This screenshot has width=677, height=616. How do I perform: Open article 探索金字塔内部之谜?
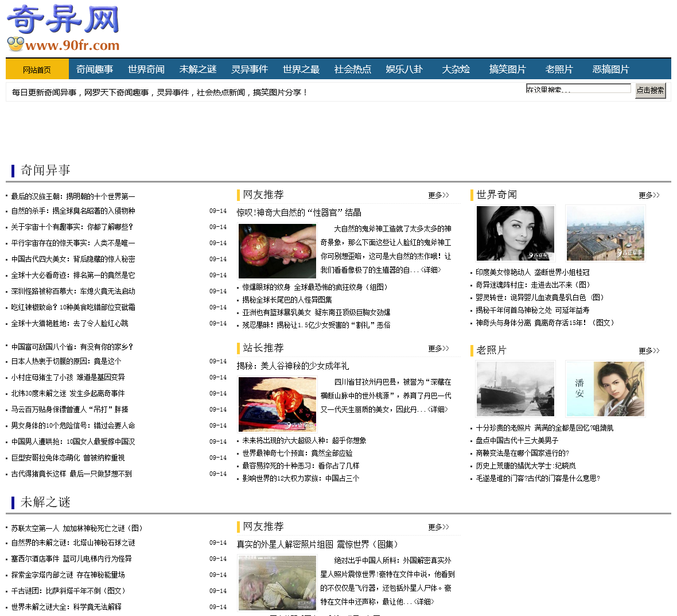coord(68,575)
